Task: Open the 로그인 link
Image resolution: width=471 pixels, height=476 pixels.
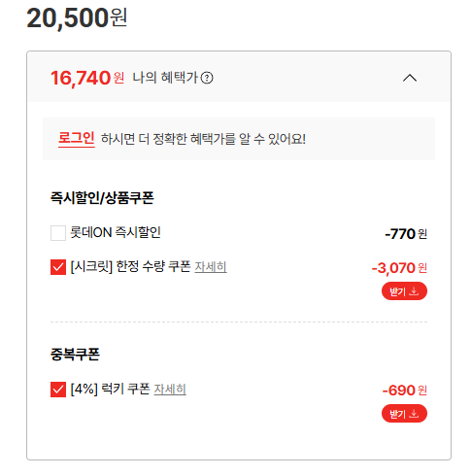Action: point(77,139)
